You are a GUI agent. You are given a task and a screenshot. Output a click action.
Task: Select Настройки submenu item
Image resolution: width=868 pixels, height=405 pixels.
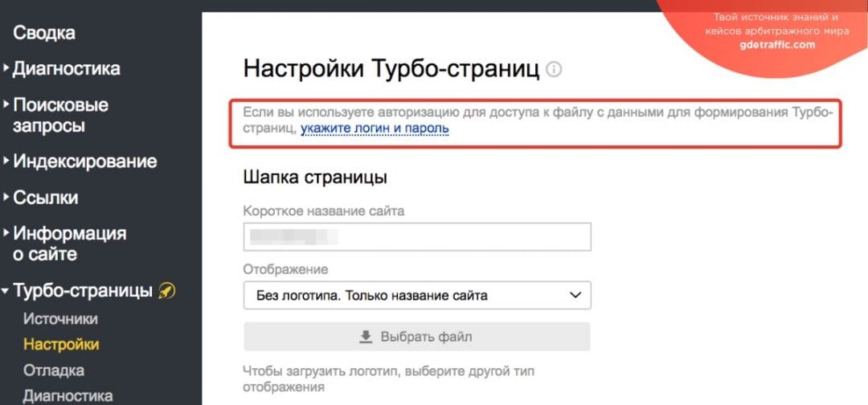[61, 344]
